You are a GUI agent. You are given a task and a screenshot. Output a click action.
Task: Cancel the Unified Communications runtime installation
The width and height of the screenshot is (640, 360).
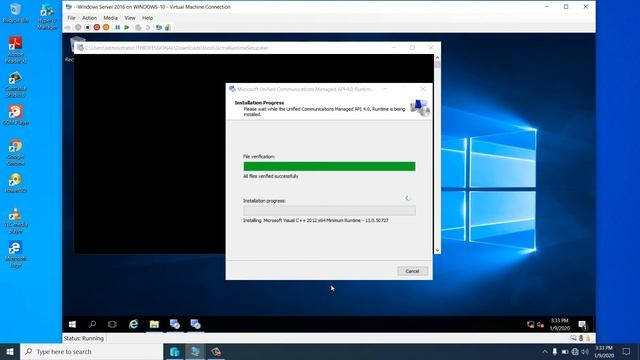click(x=412, y=271)
